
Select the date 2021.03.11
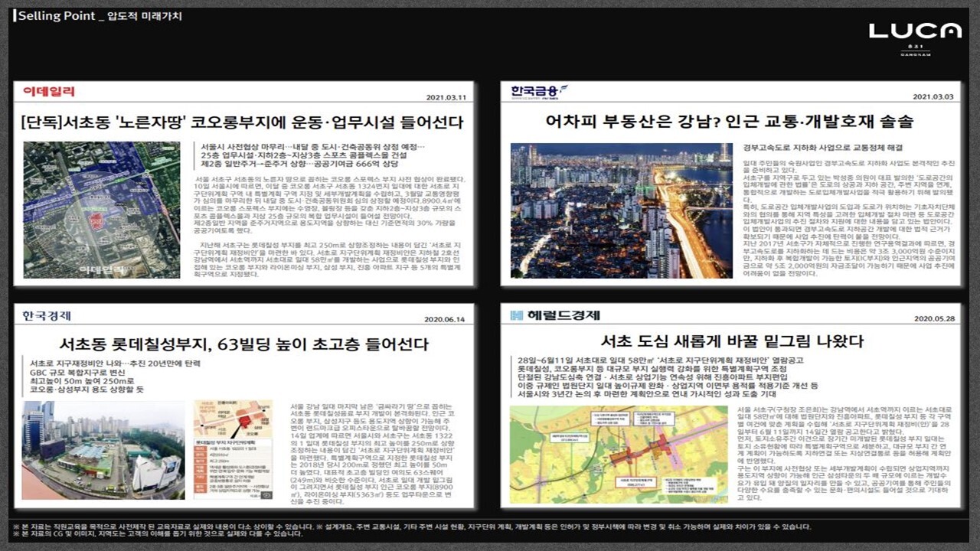pos(446,97)
